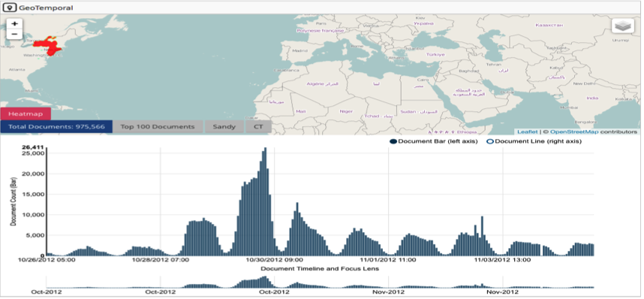Click the red heatmap area over New York
This screenshot has height=299, width=644.
tap(49, 46)
